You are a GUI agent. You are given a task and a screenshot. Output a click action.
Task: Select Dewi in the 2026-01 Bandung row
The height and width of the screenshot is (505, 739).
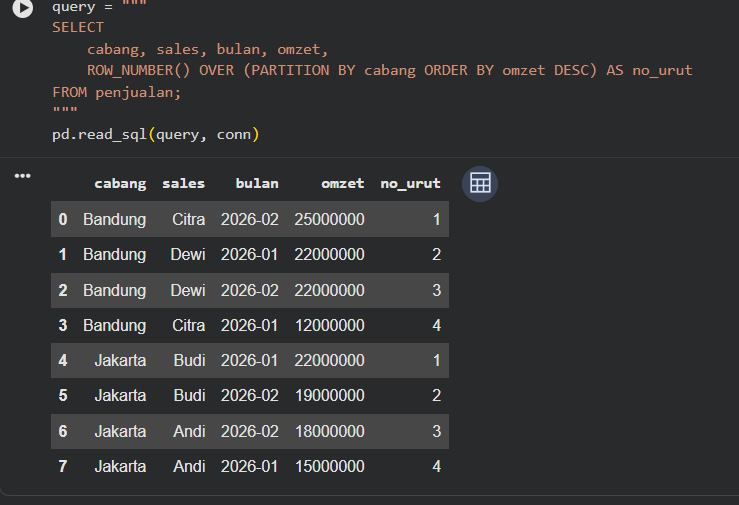[188, 254]
